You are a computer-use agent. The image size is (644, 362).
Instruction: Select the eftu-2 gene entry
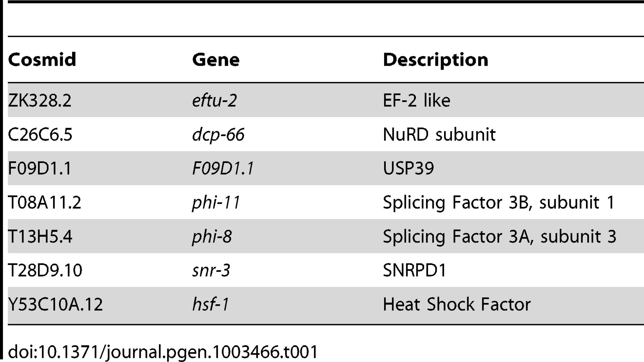214,100
